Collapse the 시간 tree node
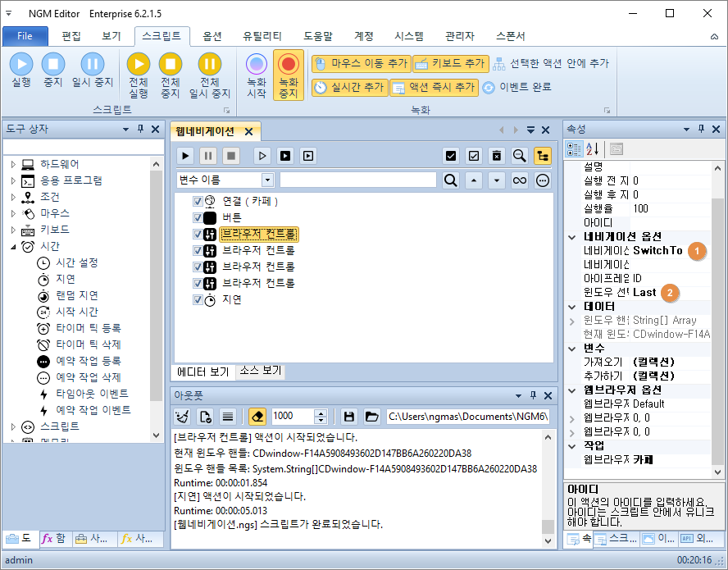 coord(13,247)
